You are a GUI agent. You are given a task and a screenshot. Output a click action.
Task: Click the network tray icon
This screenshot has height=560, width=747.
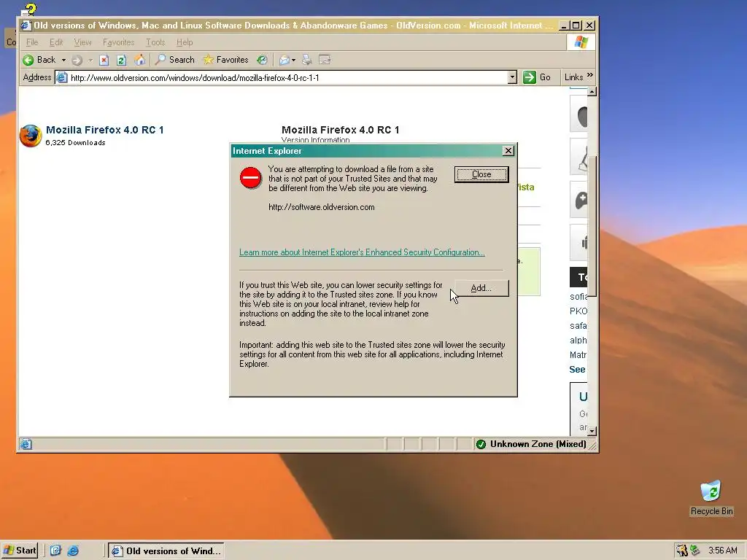695,551
